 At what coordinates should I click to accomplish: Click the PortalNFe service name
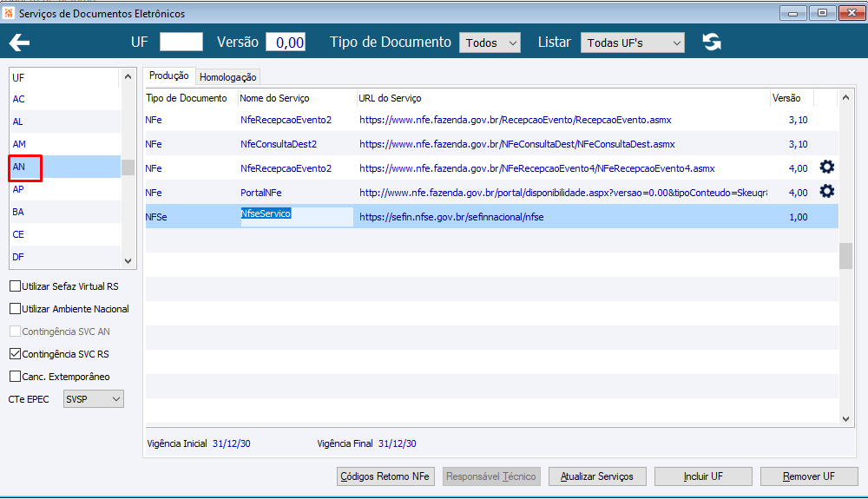pyautogui.click(x=260, y=193)
